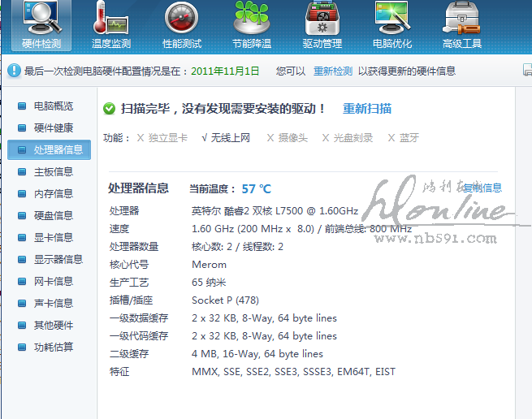The width and height of the screenshot is (532, 419).
Task: Click the 蓝牙 feature label
Action: pyautogui.click(x=409, y=138)
